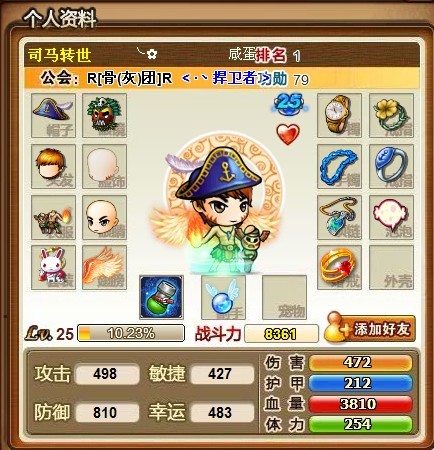Add this player as friend
The width and height of the screenshot is (434, 450).
click(x=370, y=329)
